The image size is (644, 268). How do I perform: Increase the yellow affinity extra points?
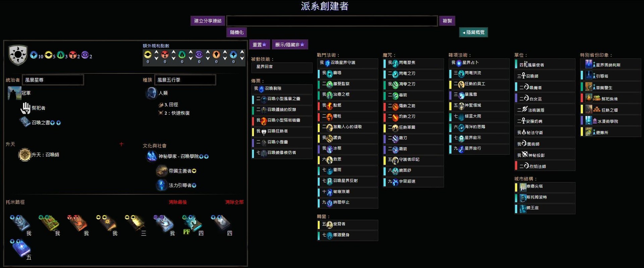coord(156,52)
